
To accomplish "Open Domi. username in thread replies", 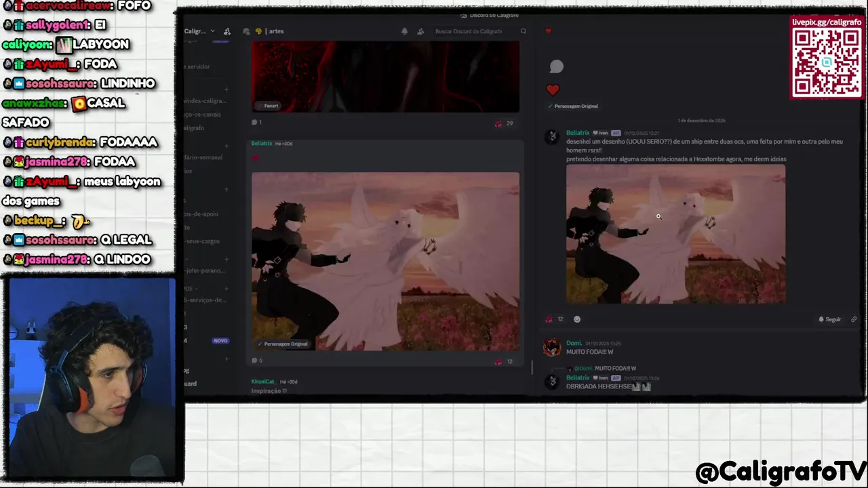I will coord(574,344).
